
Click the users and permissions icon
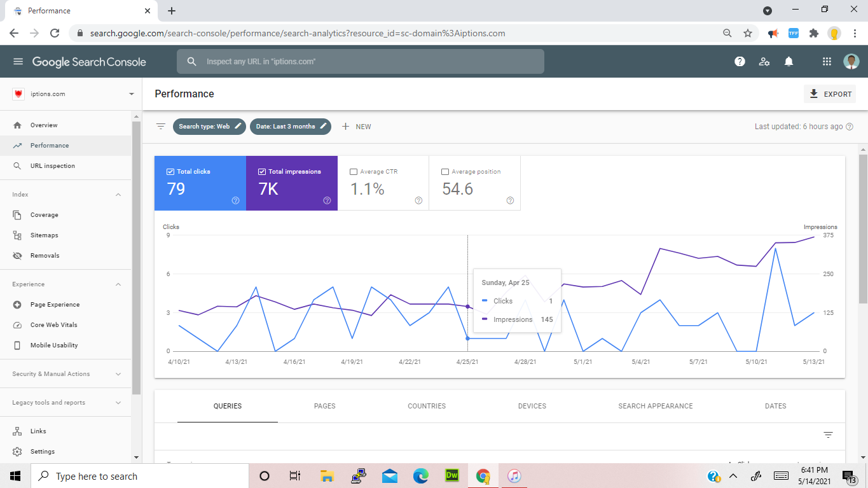(x=764, y=62)
